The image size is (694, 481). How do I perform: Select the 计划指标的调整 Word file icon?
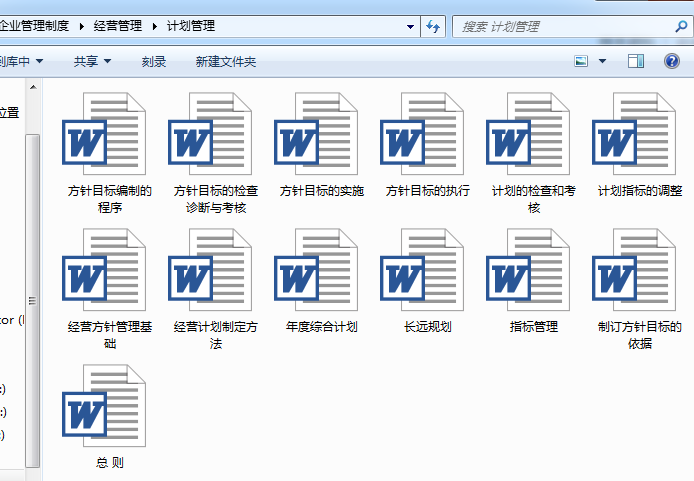pos(634,134)
